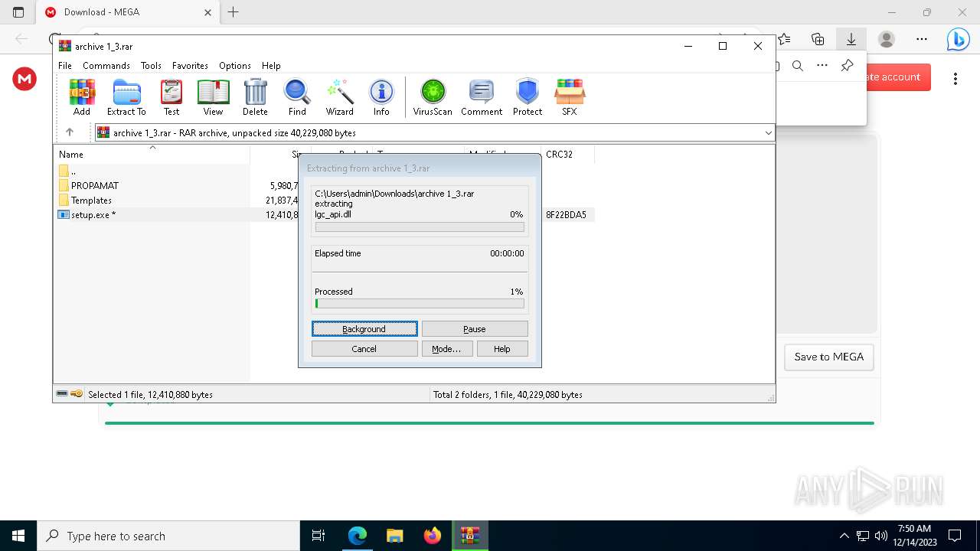Open File Explorer from taskbar
This screenshot has height=551, width=980.
[x=395, y=536]
